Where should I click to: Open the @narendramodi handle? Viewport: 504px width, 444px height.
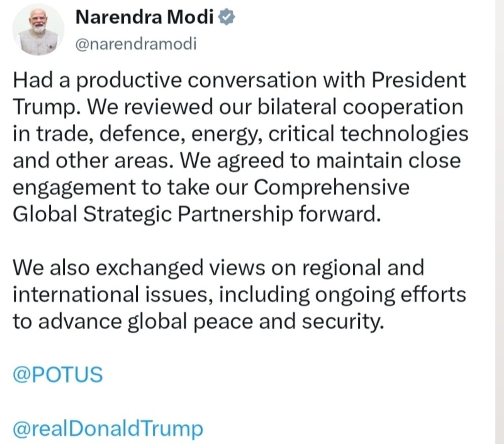[x=136, y=44]
